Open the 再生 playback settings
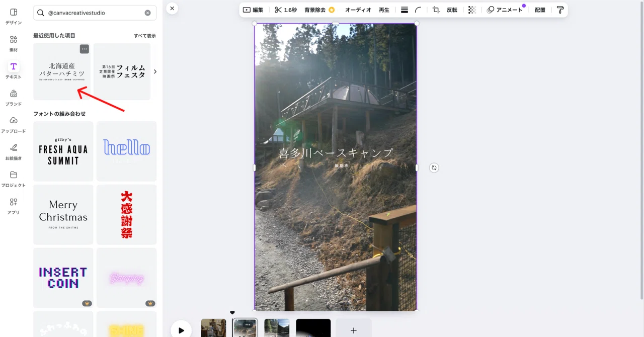 384,10
